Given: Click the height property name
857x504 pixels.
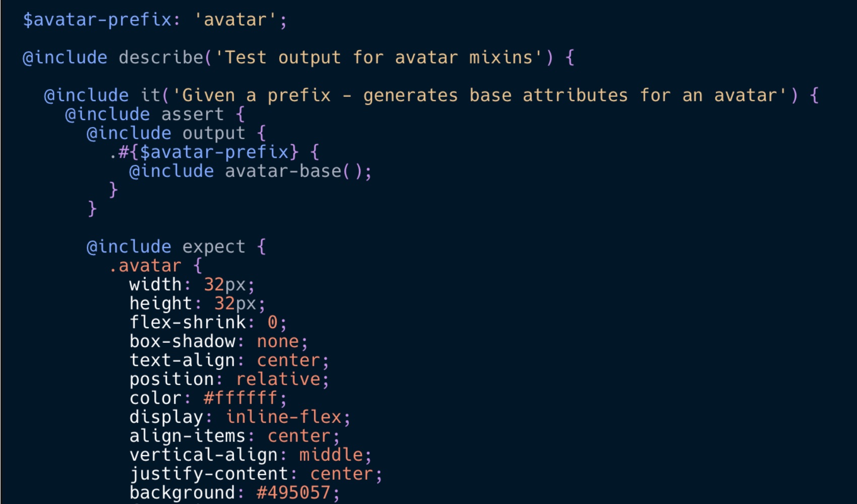Looking at the screenshot, I should pyautogui.click(x=161, y=303).
